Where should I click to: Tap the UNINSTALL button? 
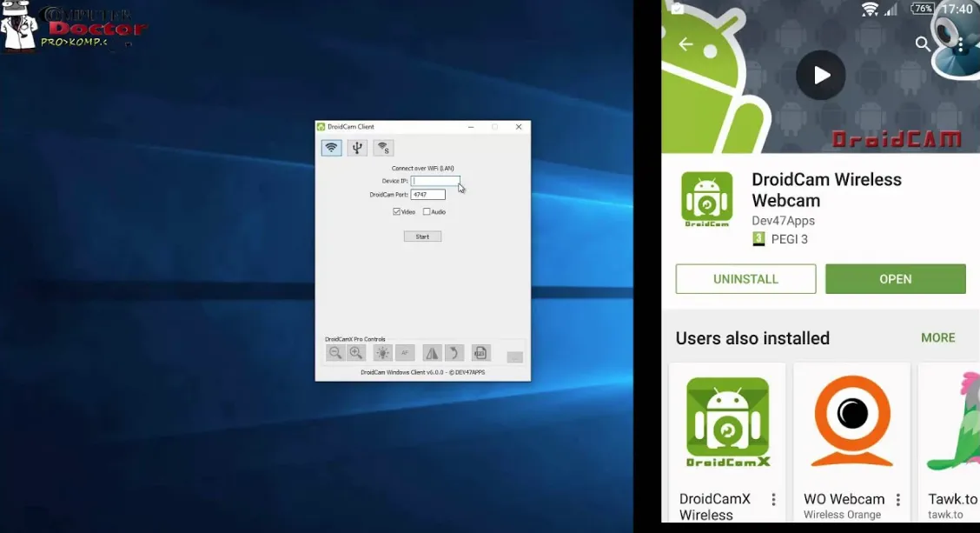tap(745, 279)
